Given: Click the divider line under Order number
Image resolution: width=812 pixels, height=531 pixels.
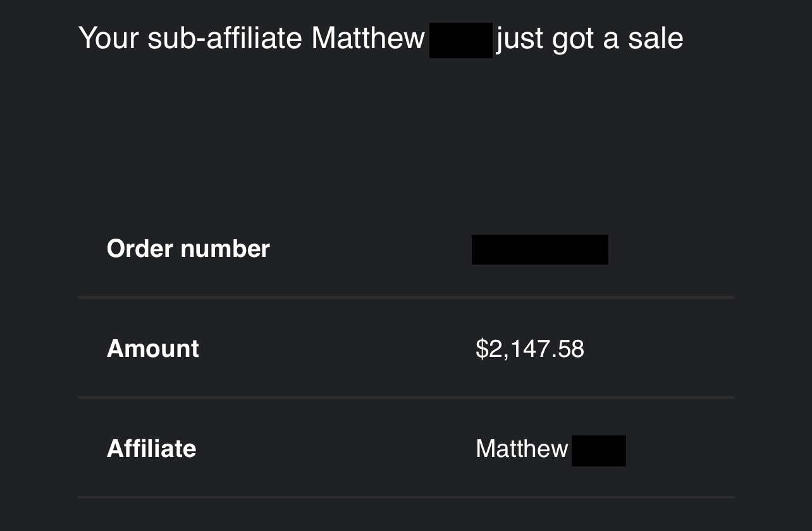Looking at the screenshot, I should (x=406, y=297).
